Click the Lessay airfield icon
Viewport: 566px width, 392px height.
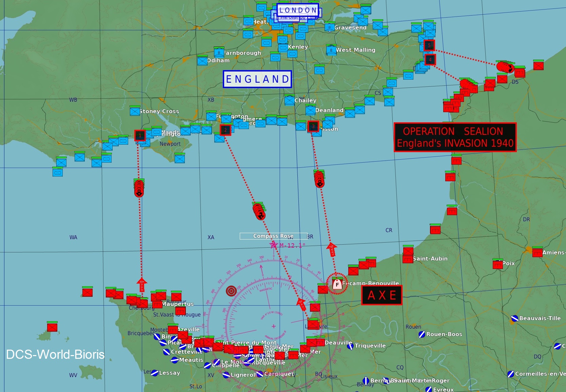(155, 373)
